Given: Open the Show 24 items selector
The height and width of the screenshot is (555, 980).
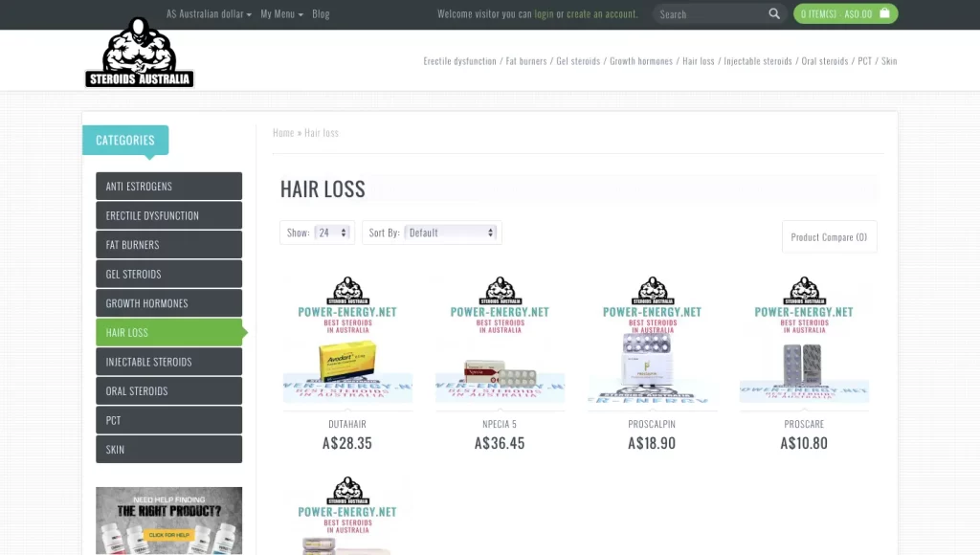Looking at the screenshot, I should 332,233.
